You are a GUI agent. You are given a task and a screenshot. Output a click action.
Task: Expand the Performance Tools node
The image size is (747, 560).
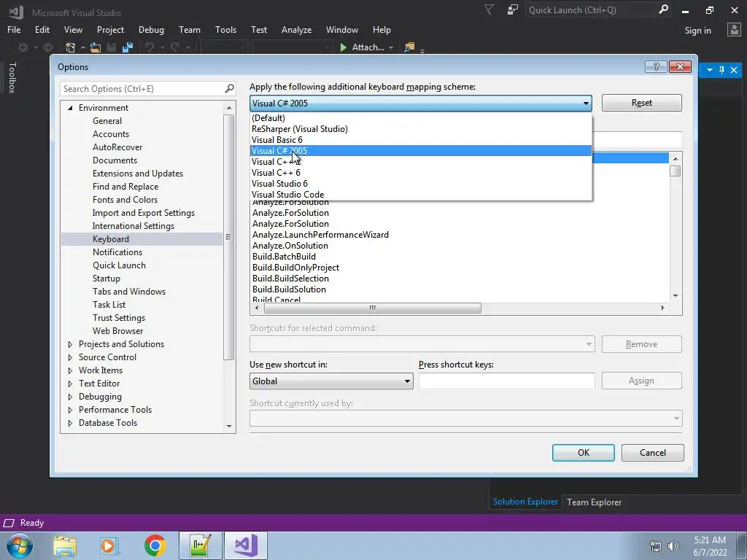[70, 410]
